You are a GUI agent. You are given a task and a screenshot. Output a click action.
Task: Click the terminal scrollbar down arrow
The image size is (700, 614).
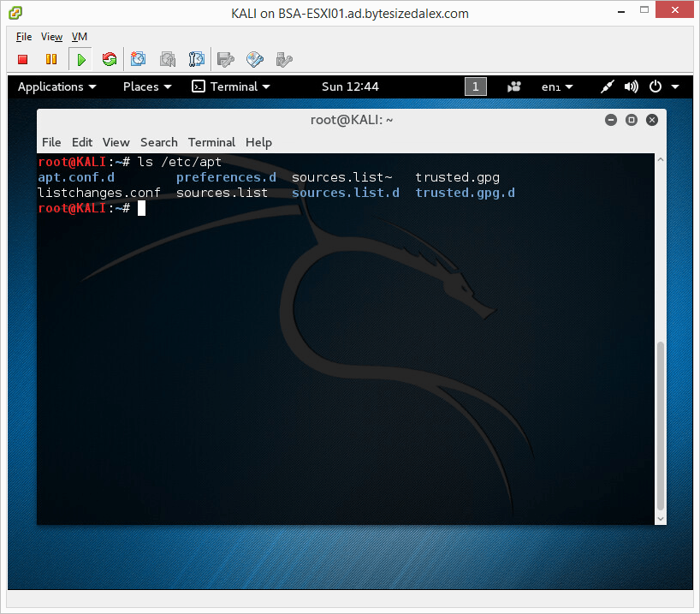tap(660, 517)
